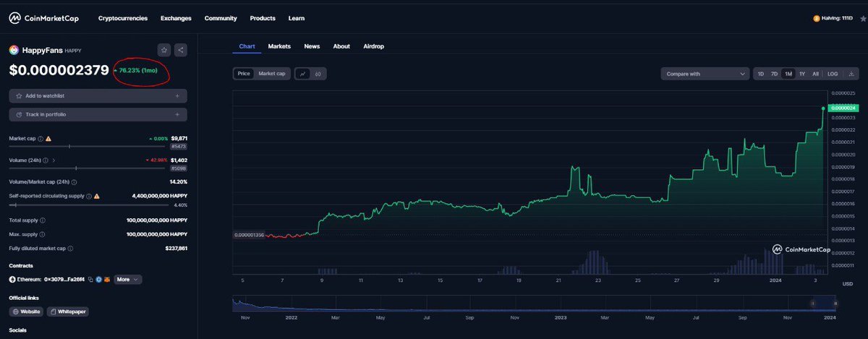Switch to the News tab
Image resolution: width=868 pixels, height=339 pixels.
(312, 46)
